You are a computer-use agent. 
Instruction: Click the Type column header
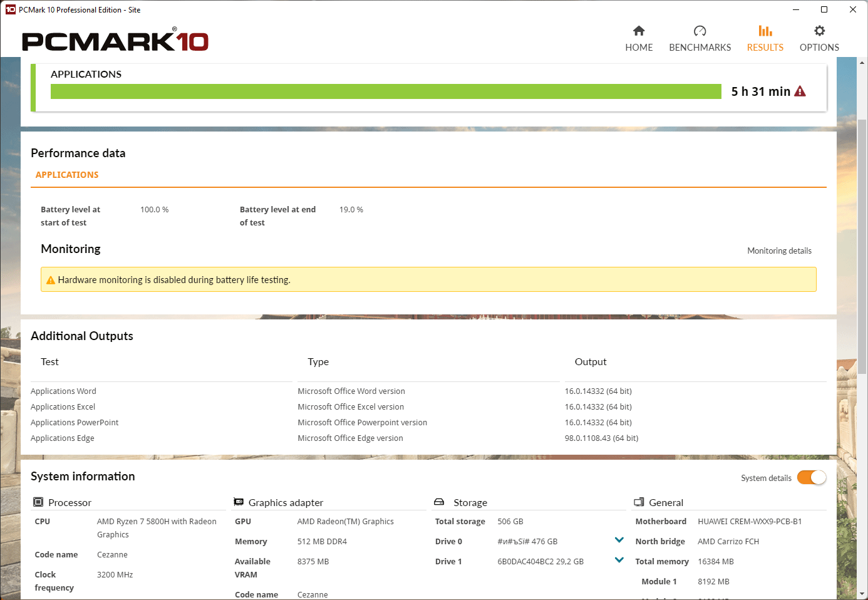pos(318,362)
